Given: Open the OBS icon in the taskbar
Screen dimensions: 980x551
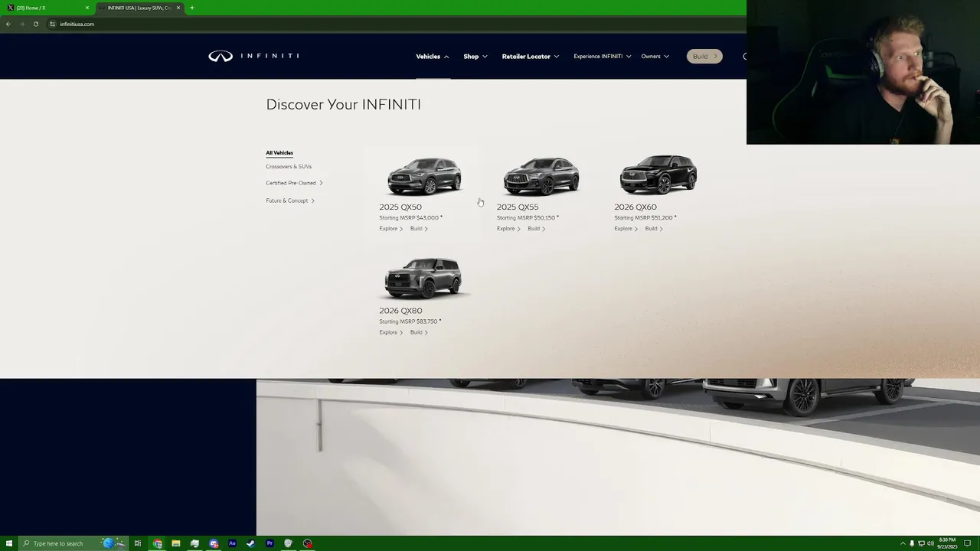Looking at the screenshot, I should tap(307, 543).
